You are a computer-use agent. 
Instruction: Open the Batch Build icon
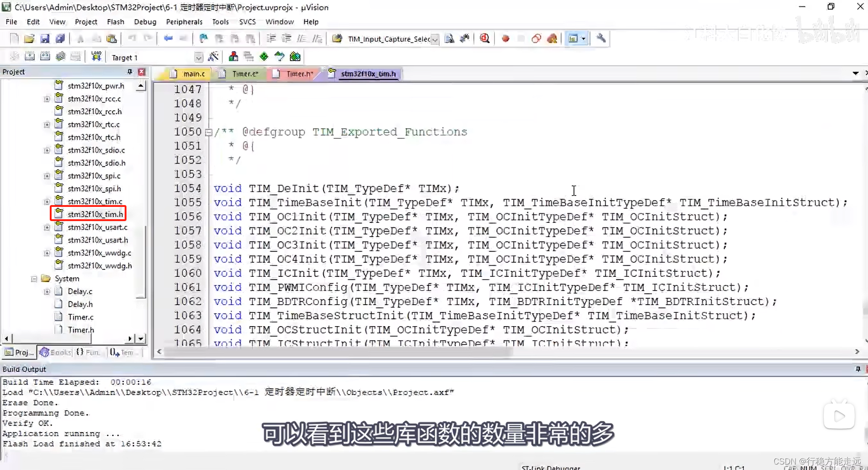click(60, 57)
